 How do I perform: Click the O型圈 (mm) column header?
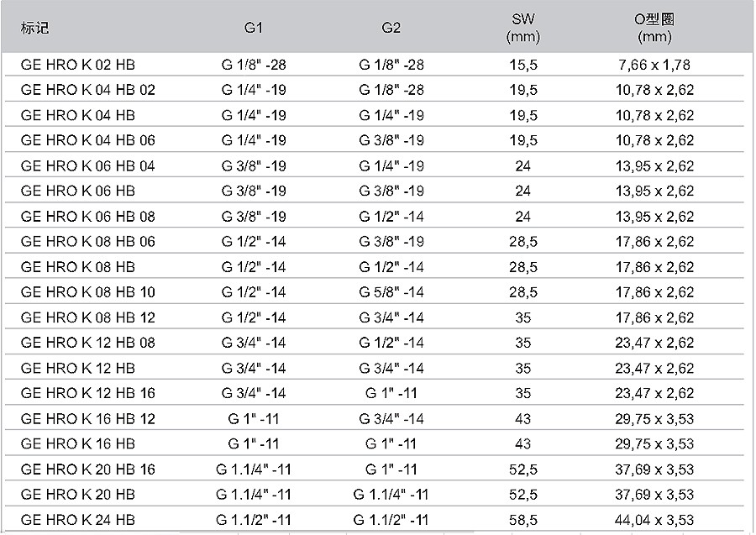(x=654, y=28)
